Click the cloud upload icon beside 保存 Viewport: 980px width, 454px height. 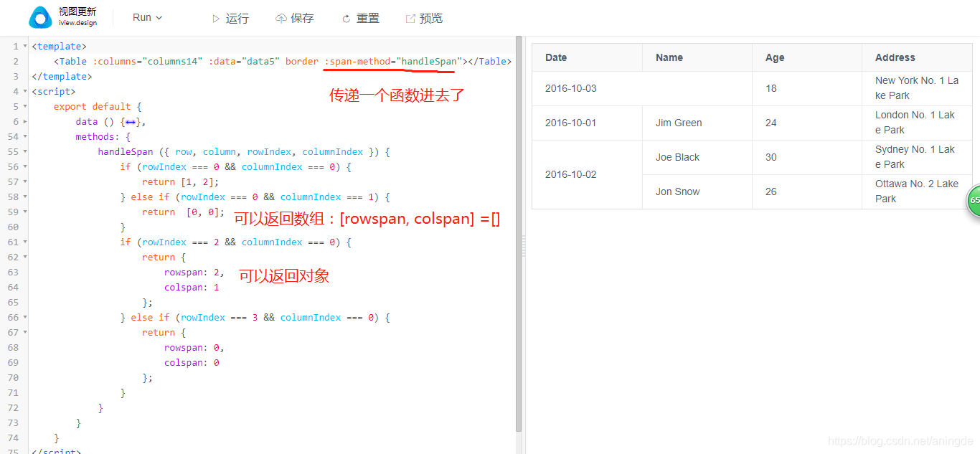(281, 18)
